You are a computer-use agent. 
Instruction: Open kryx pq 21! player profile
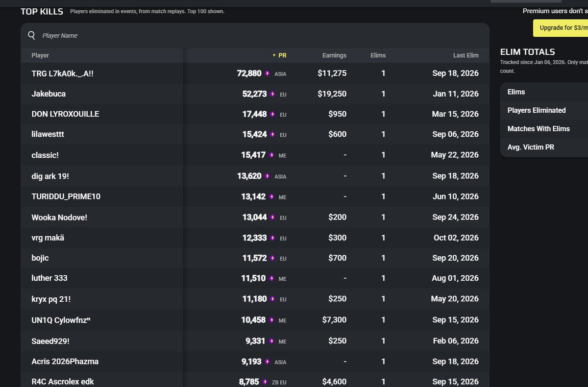point(51,299)
